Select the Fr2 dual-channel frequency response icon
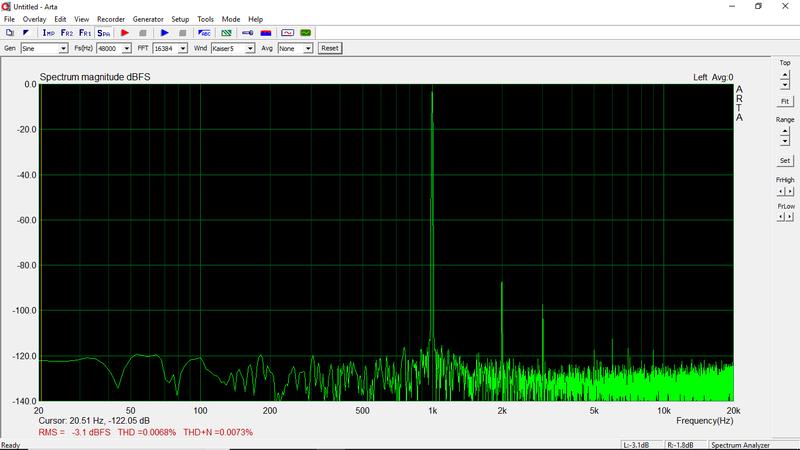The width and height of the screenshot is (800, 450). point(66,33)
